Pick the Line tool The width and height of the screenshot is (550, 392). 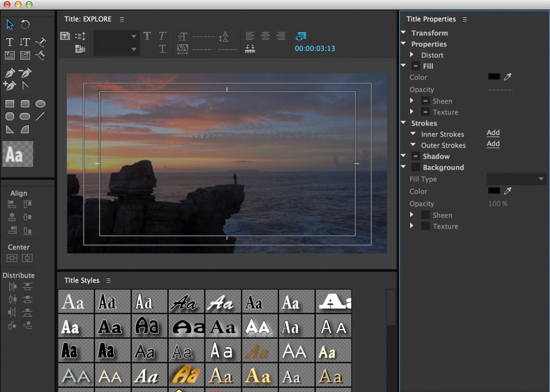pyautogui.click(x=40, y=116)
